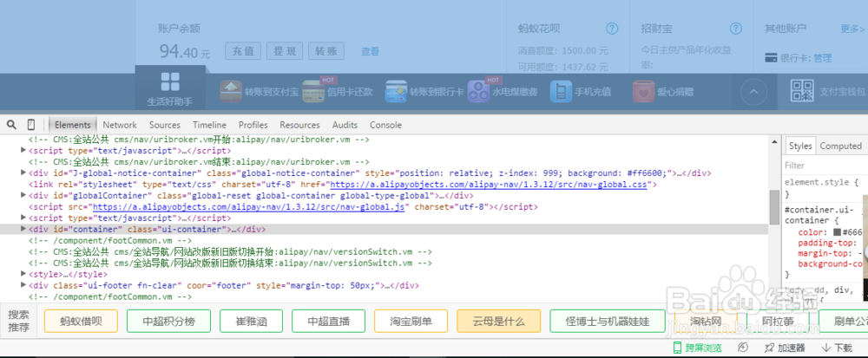The height and width of the screenshot is (358, 868).
Task: Expand the J-global-notice-container div node
Action: coord(23,172)
